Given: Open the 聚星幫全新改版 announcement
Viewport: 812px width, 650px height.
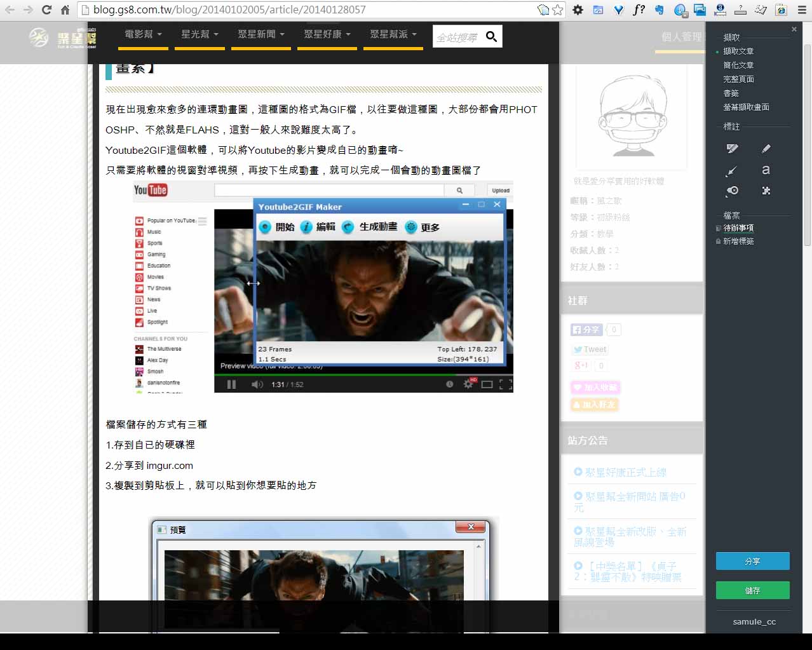Looking at the screenshot, I should 630,536.
